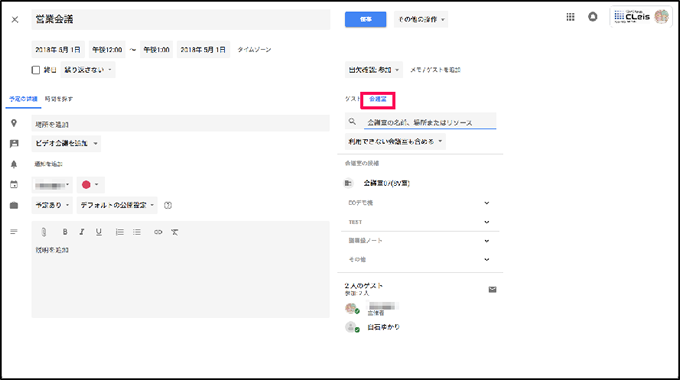Open the 出欠確認: 参加 RSVP dropdown

[374, 70]
